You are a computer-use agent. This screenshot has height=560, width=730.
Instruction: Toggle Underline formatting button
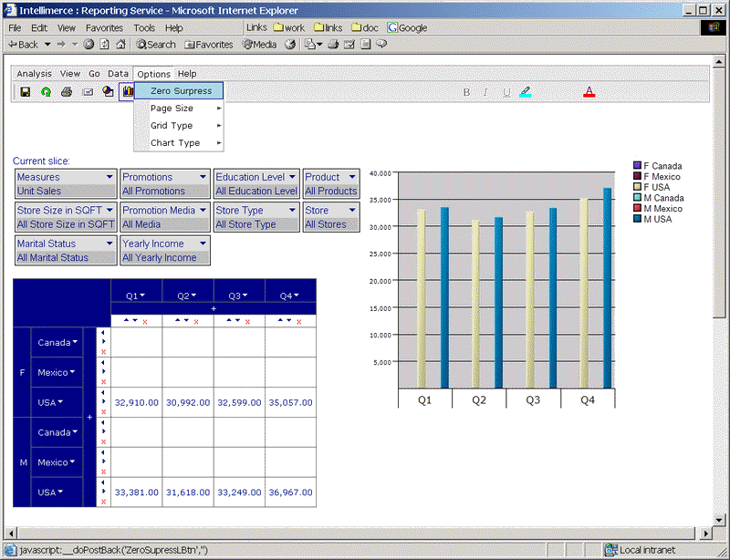pyautogui.click(x=506, y=92)
